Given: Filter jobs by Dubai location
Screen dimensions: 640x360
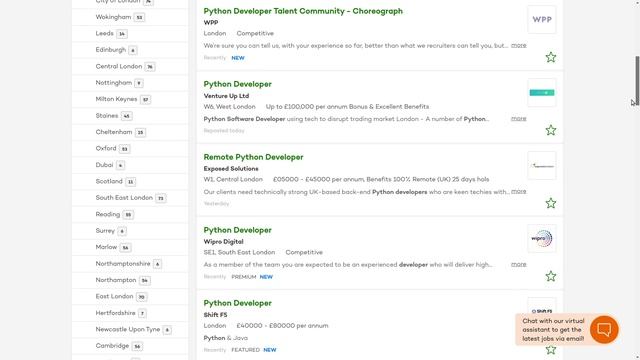Looking at the screenshot, I should (x=104, y=165).
